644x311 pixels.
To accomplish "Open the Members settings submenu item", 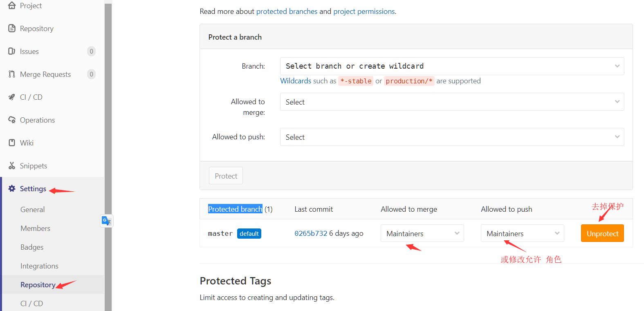I will (x=36, y=228).
